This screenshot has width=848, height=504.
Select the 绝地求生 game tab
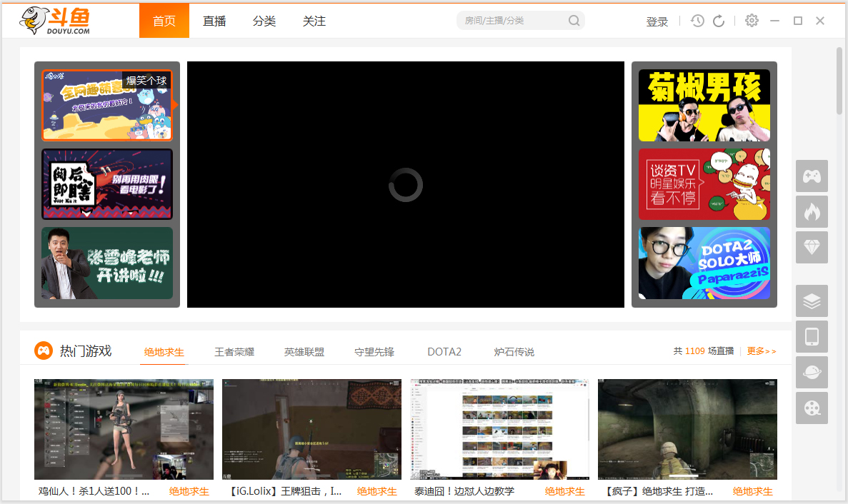(164, 352)
